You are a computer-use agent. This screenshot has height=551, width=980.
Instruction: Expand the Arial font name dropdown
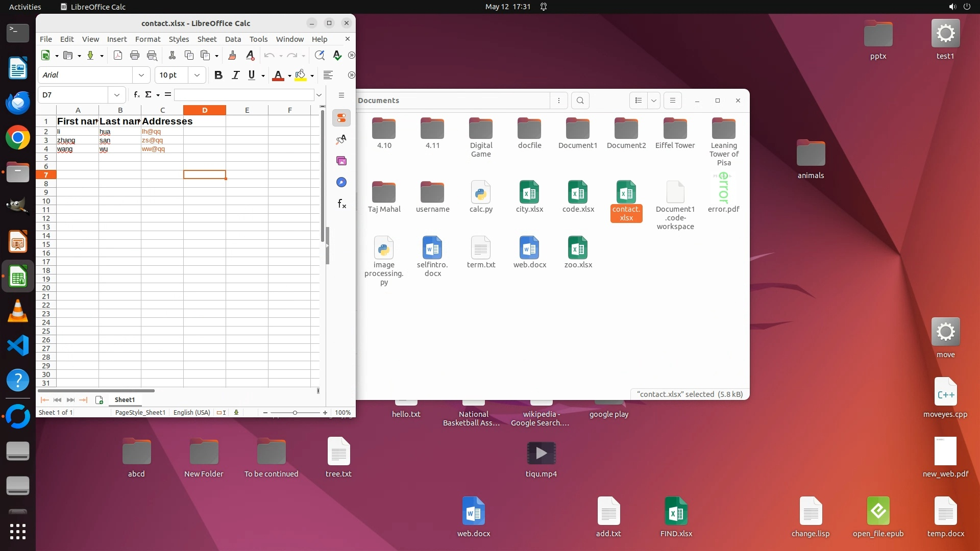click(141, 75)
